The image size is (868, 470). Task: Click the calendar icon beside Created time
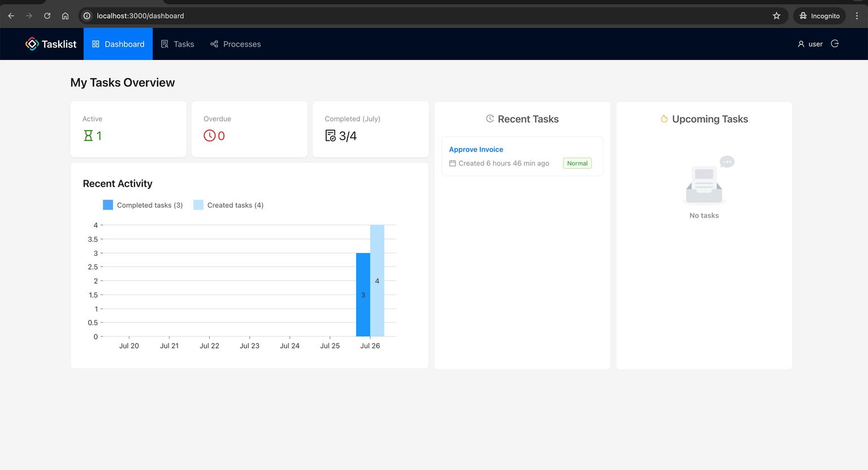coord(452,163)
